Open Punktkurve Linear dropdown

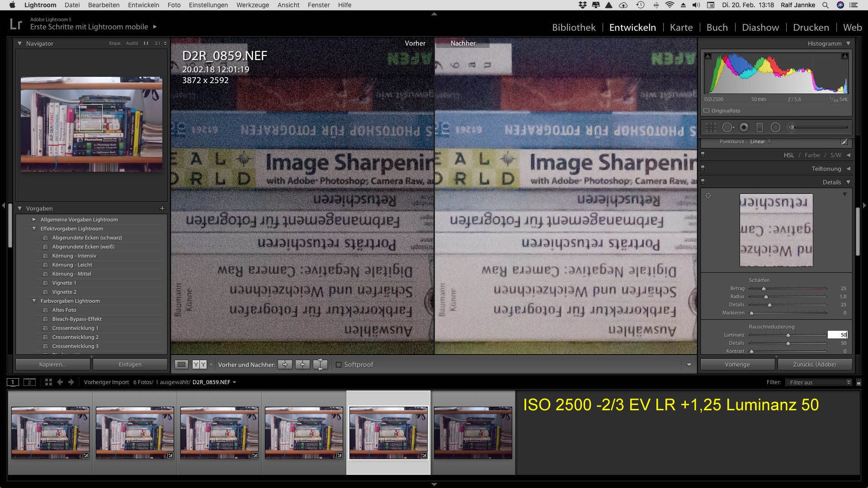point(760,141)
